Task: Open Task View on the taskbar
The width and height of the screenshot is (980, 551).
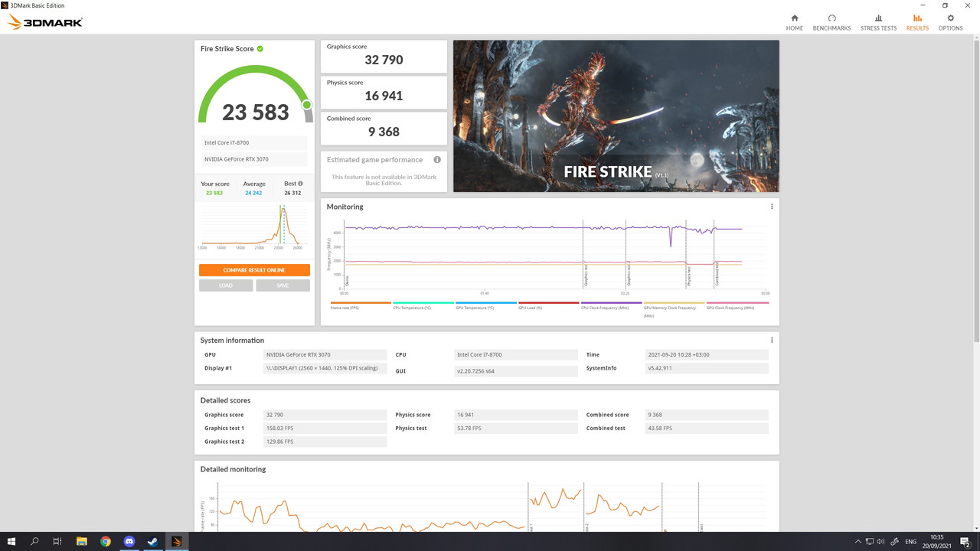Action: click(57, 541)
